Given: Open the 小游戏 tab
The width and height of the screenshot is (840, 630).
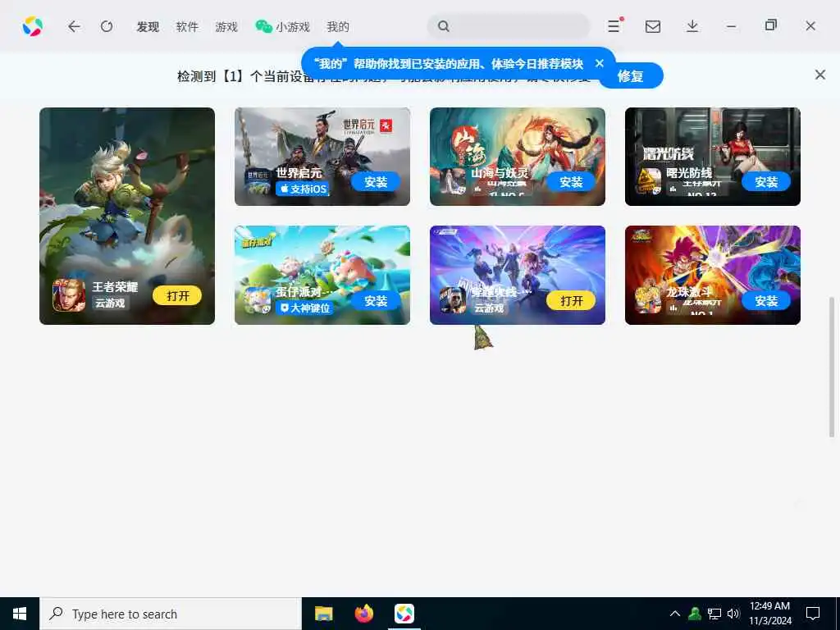Looking at the screenshot, I should click(293, 27).
